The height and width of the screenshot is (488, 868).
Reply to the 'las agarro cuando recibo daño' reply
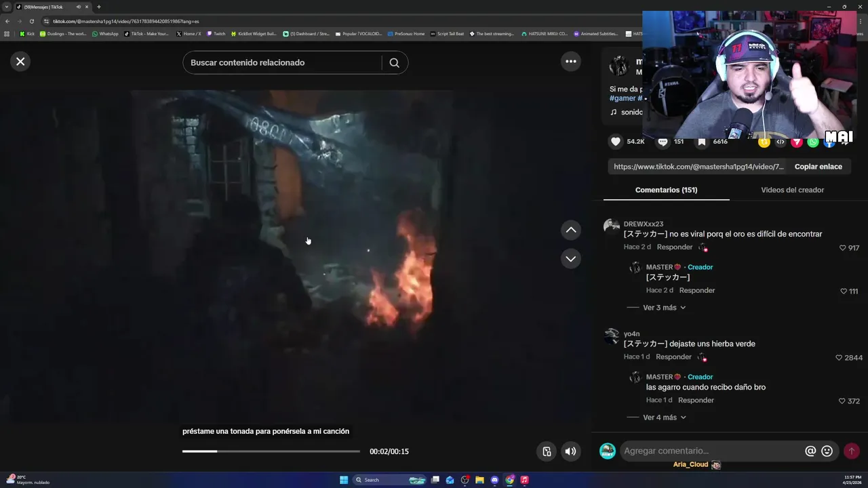696,400
